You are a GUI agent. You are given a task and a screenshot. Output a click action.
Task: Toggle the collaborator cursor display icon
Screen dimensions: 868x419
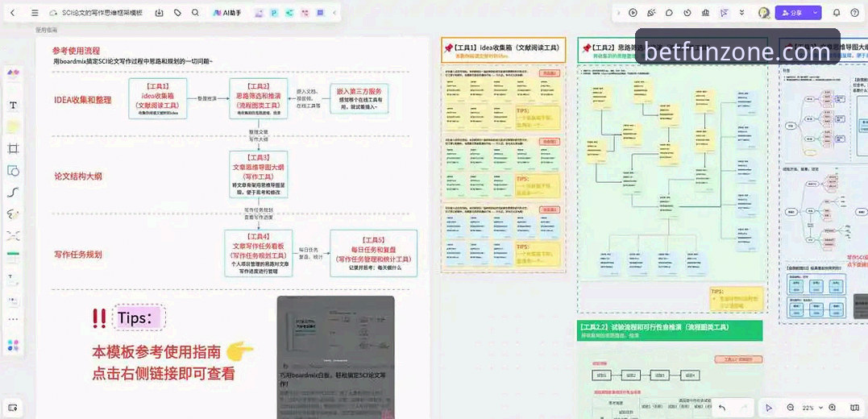(x=724, y=13)
